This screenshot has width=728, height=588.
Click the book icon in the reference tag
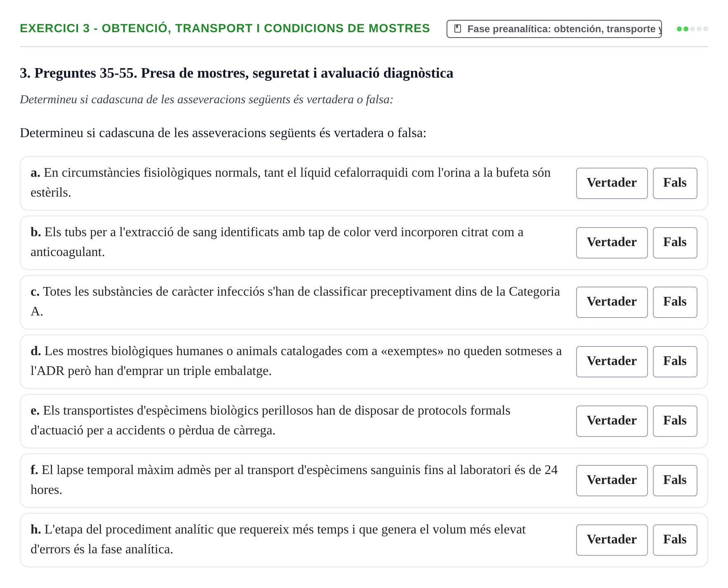coord(457,29)
